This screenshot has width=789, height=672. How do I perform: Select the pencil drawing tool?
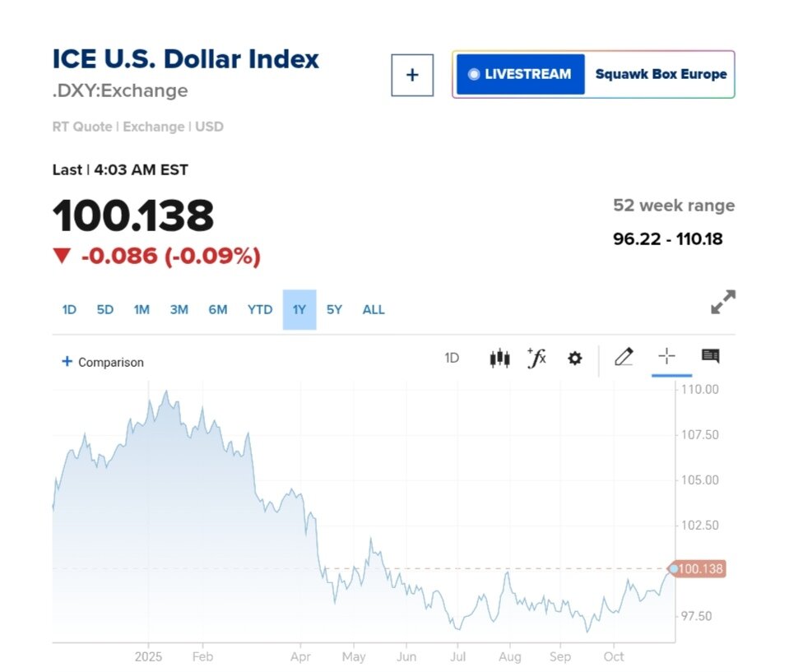click(x=624, y=357)
